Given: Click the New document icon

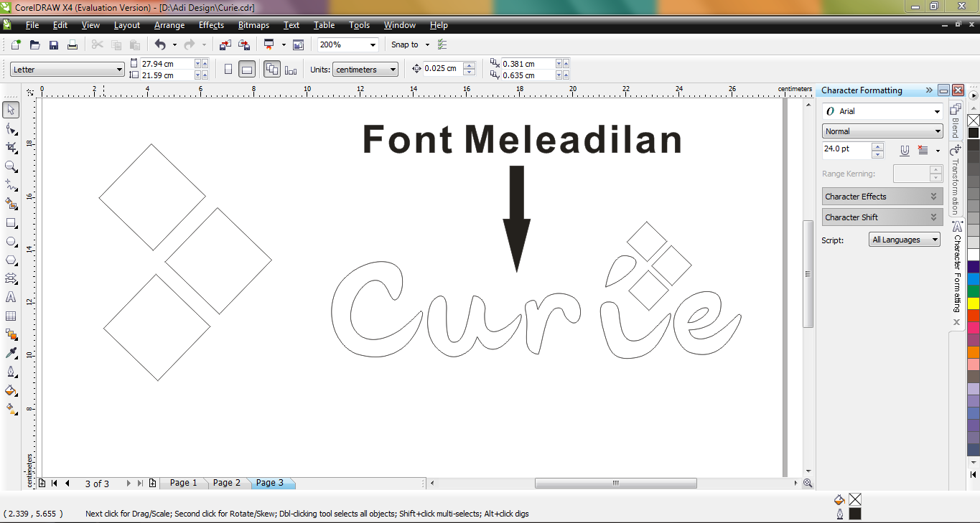Looking at the screenshot, I should pos(16,44).
